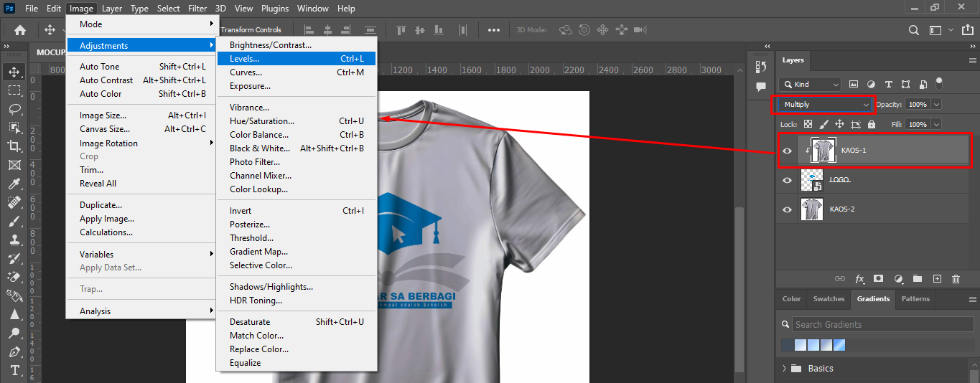The width and height of the screenshot is (980, 383).
Task: Click Delete layer trash icon
Action: [x=956, y=278]
